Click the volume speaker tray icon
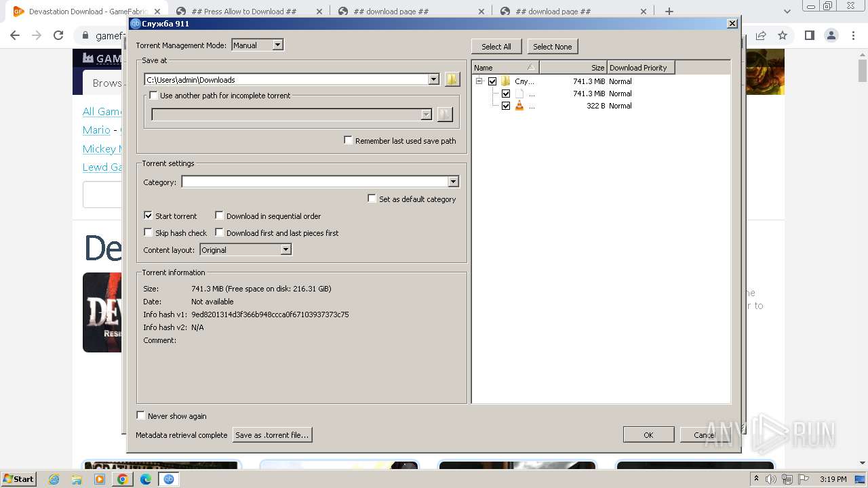The image size is (868, 488). 771,479
